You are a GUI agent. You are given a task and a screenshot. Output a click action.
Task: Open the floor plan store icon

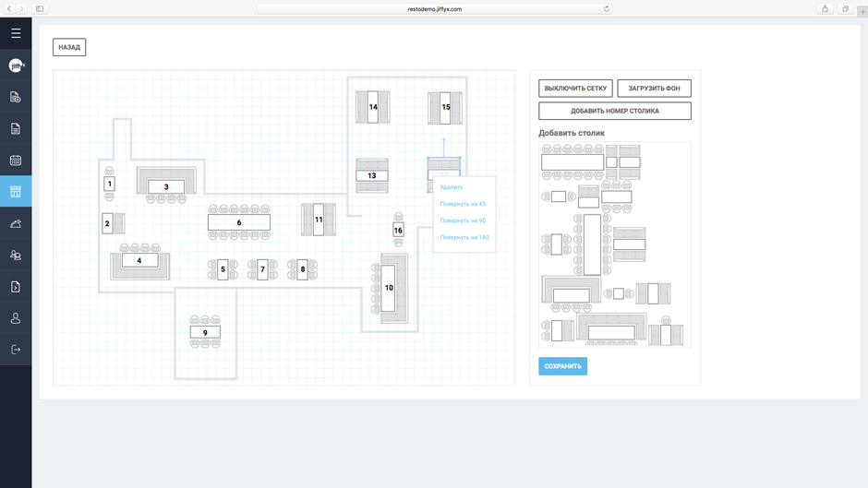16,192
